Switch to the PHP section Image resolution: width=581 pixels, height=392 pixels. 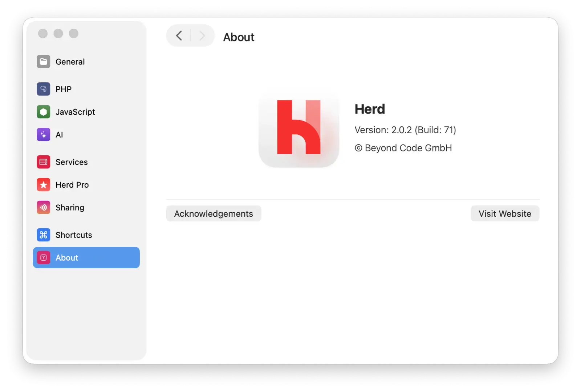click(86, 89)
